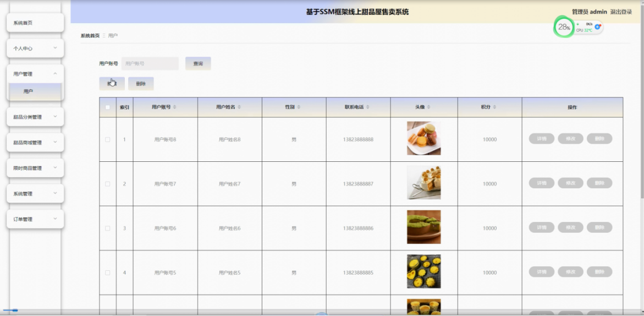Image resolution: width=644 pixels, height=316 pixels.
Task: Click 修改 for row 用户账号8
Action: [x=570, y=139]
